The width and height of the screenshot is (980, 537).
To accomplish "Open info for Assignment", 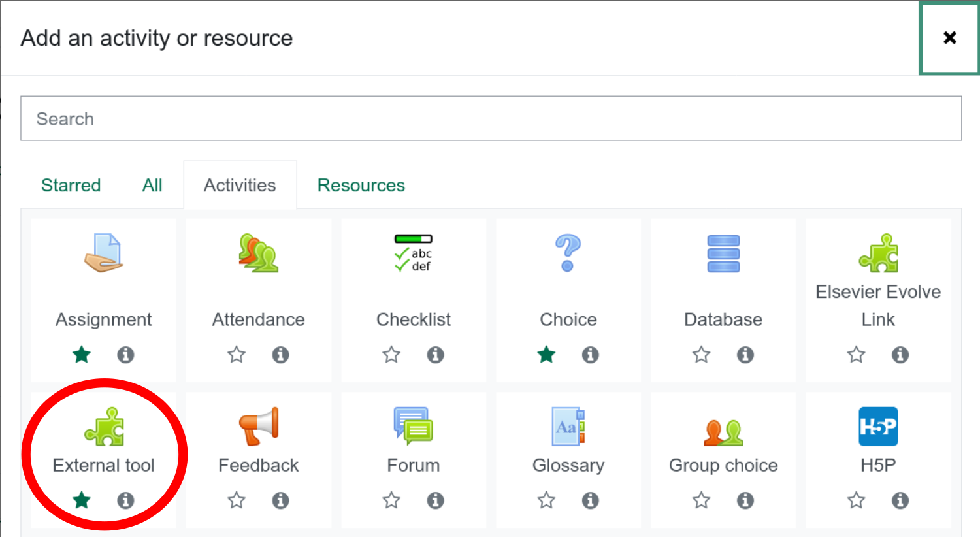I will point(125,355).
